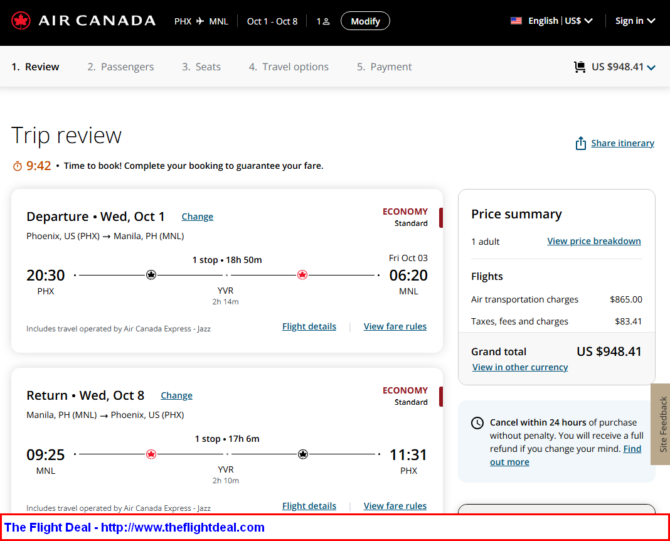Screen dimensions: 670x541
Task: Open Flight details for departure flight
Action: point(309,326)
